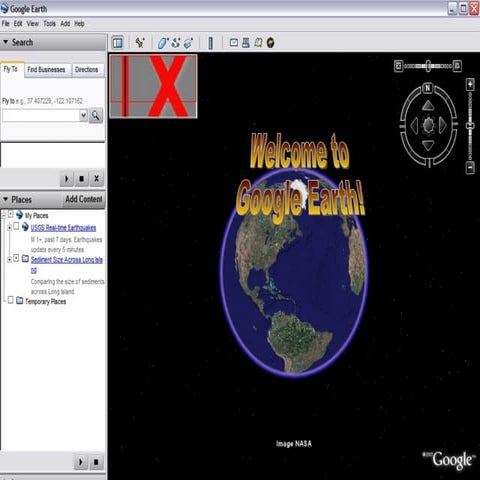Click the navigation left arrow
The height and width of the screenshot is (480, 480).
[x=414, y=126]
